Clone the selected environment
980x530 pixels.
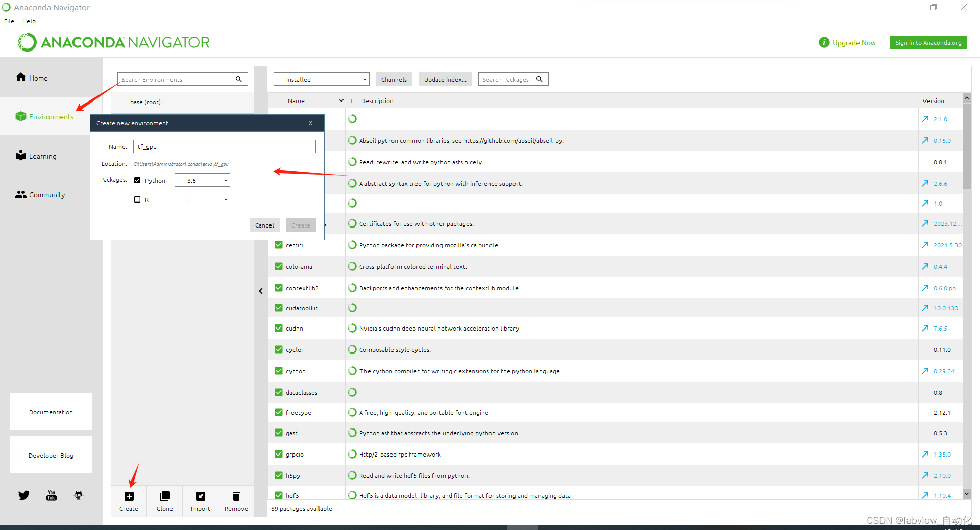[x=164, y=501]
